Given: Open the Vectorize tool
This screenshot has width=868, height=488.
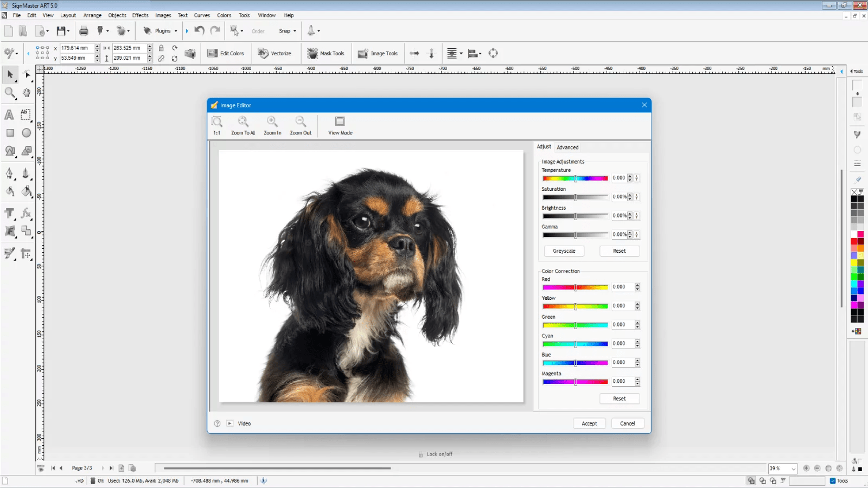Looking at the screenshot, I should [x=275, y=53].
